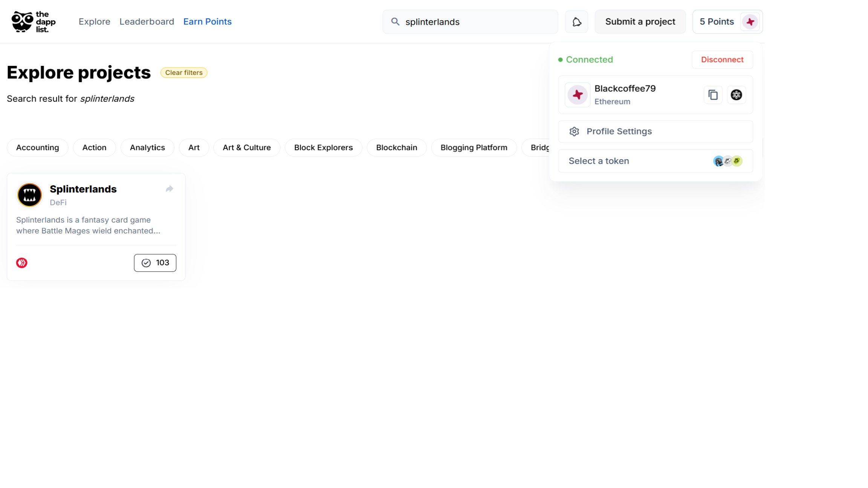Select the Art & Culture category chip
Screen dimensions: 868x488
[246, 148]
